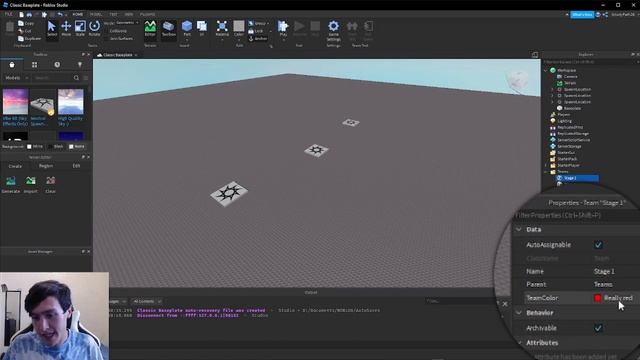Choose the Rotate tool
640x360 pixels.
tap(94, 29)
